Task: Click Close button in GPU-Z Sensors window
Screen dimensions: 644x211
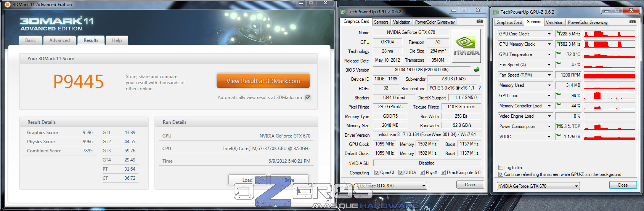Action: (623, 185)
